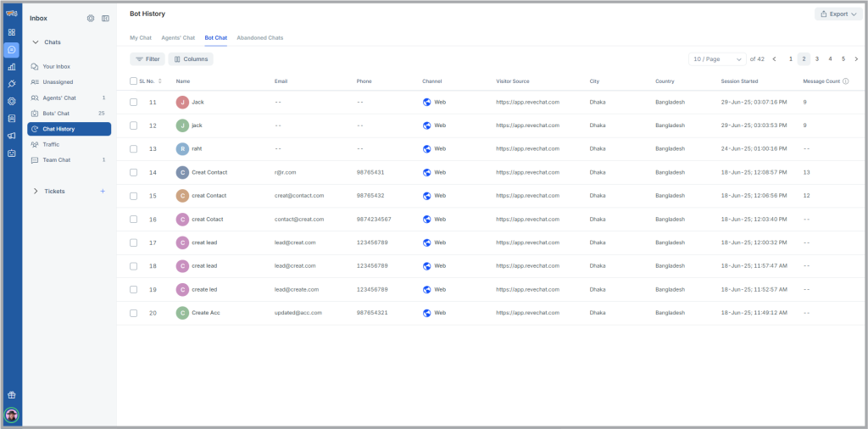Image resolution: width=868 pixels, height=429 pixels.
Task: Open the Export dropdown button
Action: pyautogui.click(x=836, y=14)
